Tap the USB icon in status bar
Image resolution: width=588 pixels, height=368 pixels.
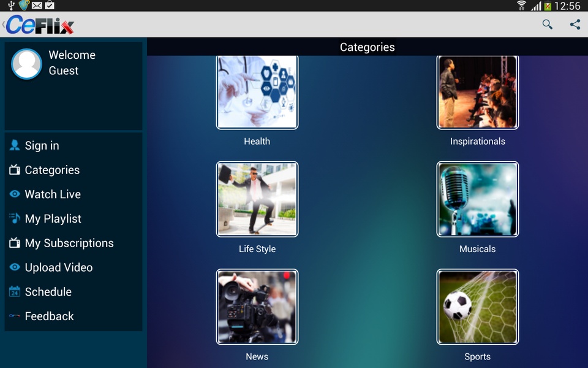[x=11, y=6]
